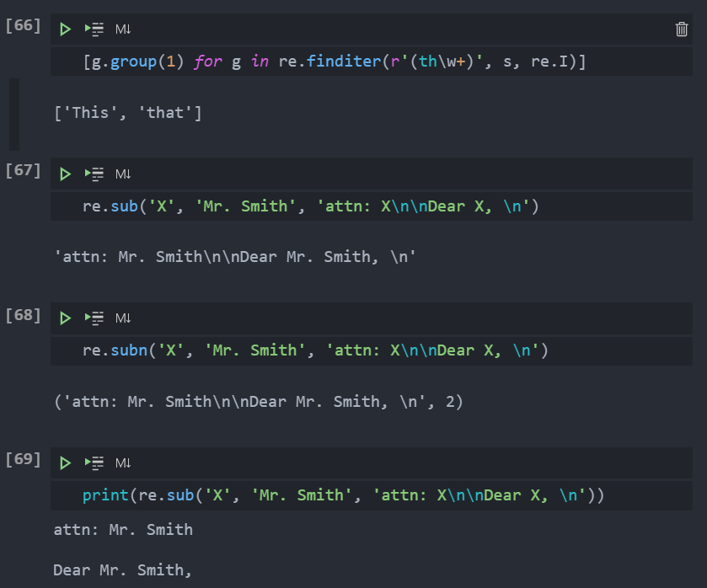
Task: Run cell 67 and below icon
Action: (94, 174)
